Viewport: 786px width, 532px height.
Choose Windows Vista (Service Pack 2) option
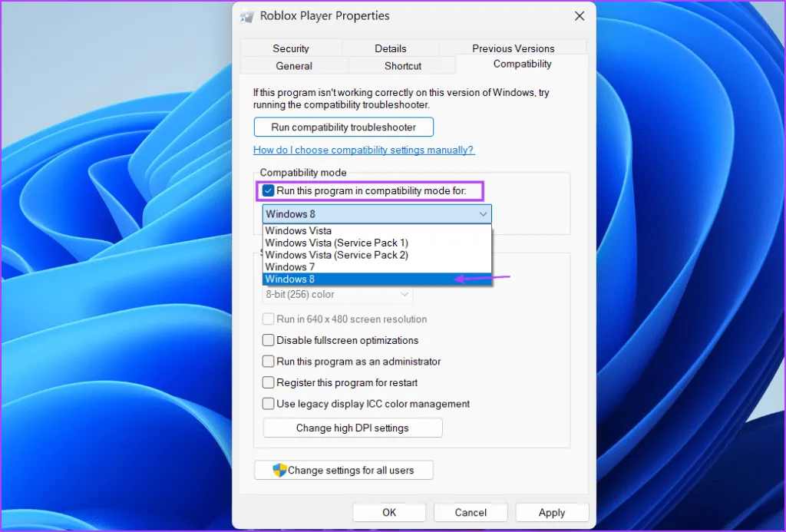[x=336, y=255]
